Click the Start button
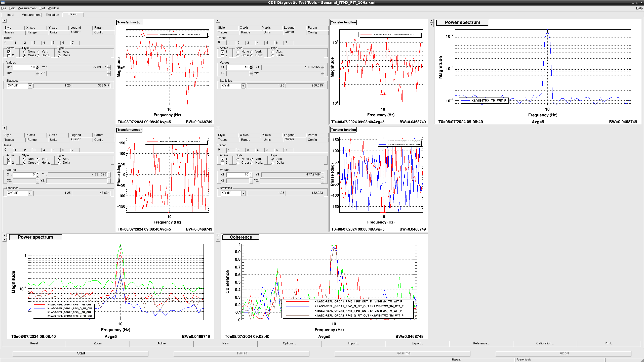 pos(80,353)
